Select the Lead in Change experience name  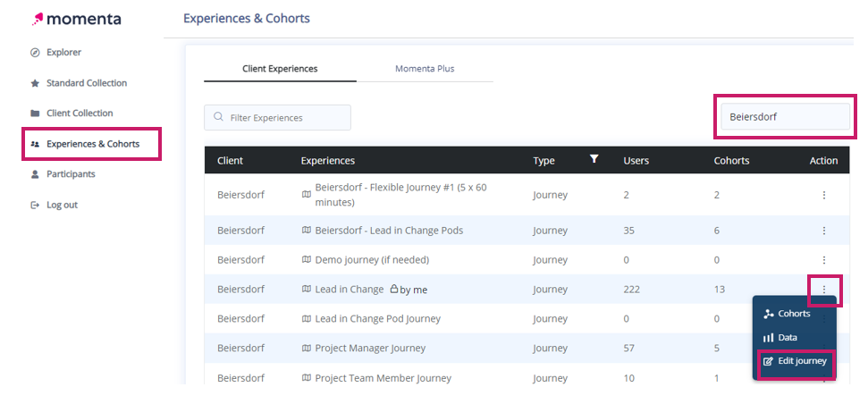tap(350, 289)
